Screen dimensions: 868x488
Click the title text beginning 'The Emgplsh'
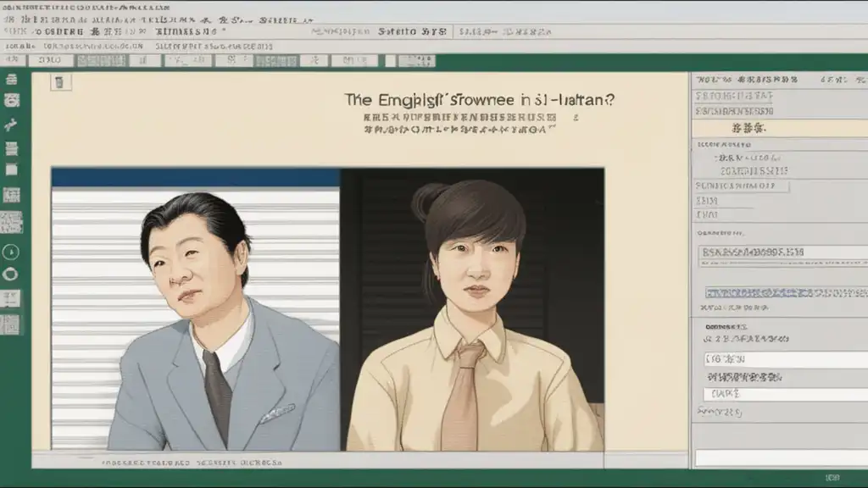click(479, 99)
